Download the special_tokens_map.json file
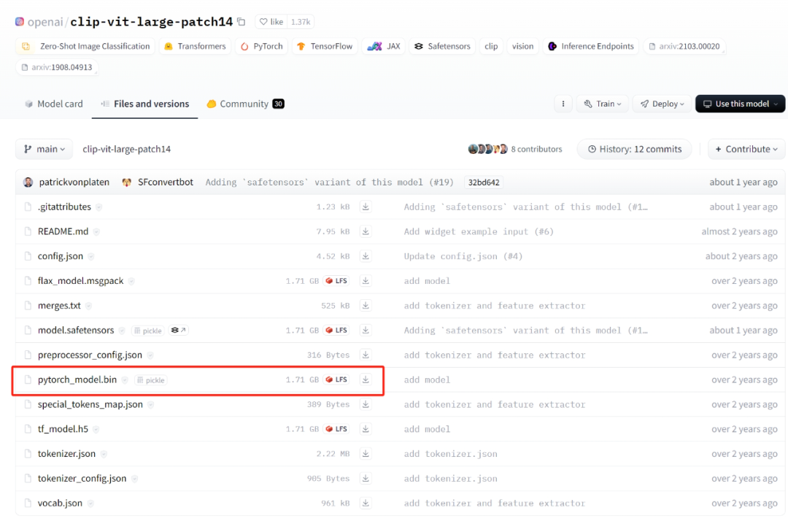This screenshot has height=532, width=788. [x=366, y=404]
